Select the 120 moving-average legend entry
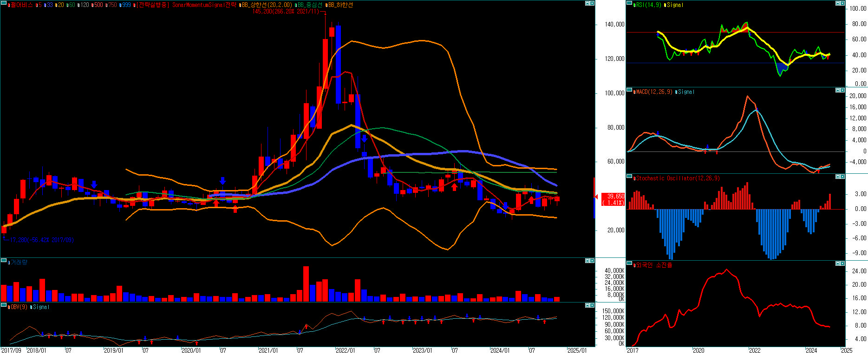The height and width of the screenshot is (355, 868). click(84, 5)
